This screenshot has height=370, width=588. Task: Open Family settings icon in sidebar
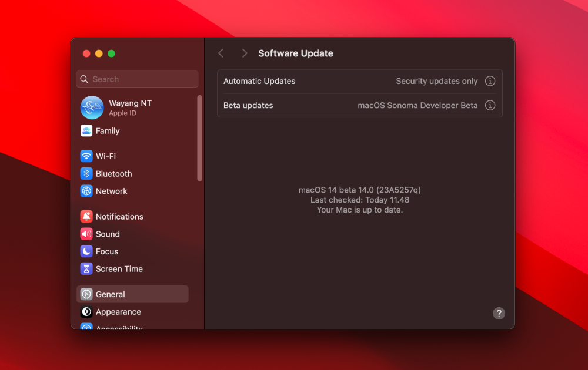pyautogui.click(x=86, y=131)
